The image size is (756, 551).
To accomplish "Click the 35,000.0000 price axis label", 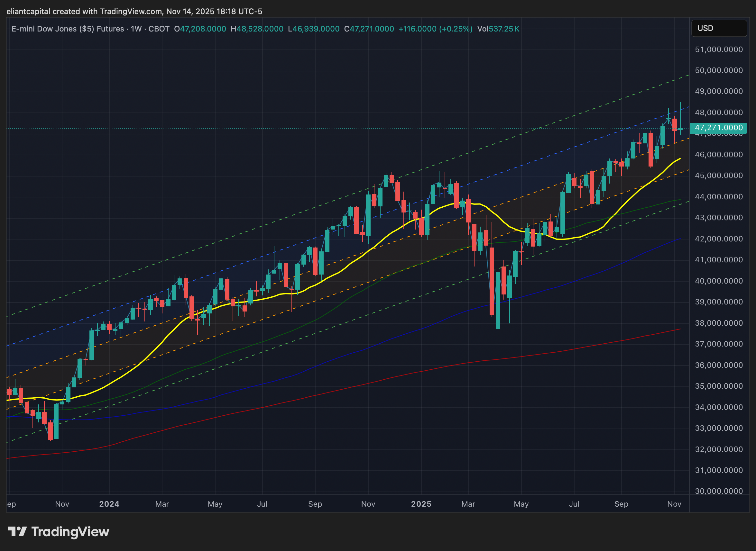I will tap(719, 386).
